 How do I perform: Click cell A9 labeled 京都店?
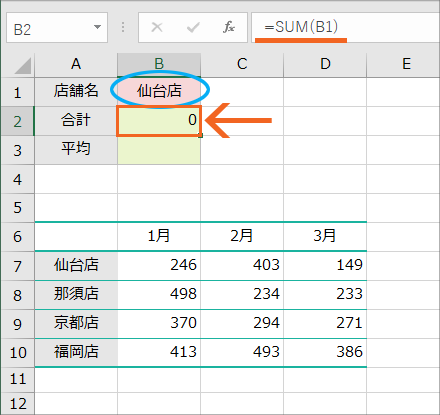pyautogui.click(x=76, y=324)
